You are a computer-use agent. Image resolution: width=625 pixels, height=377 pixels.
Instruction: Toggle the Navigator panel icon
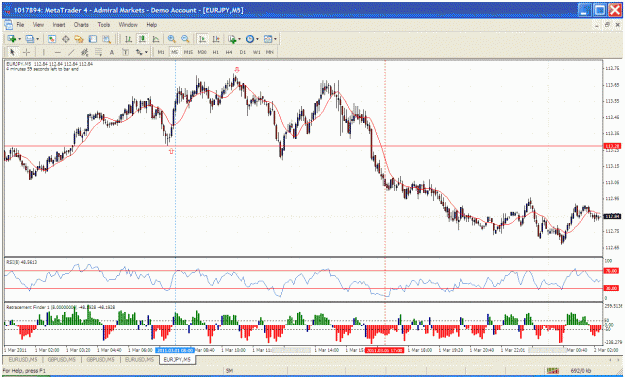(x=79, y=39)
